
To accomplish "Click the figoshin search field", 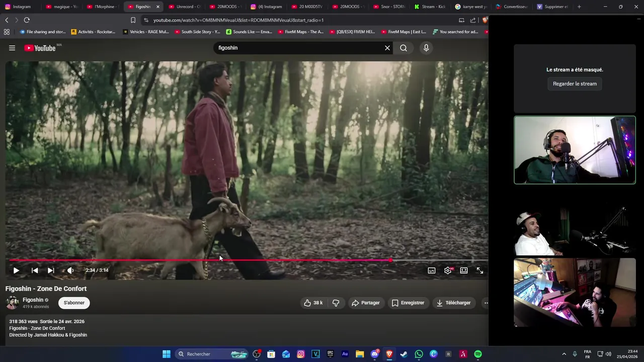I will (299, 48).
